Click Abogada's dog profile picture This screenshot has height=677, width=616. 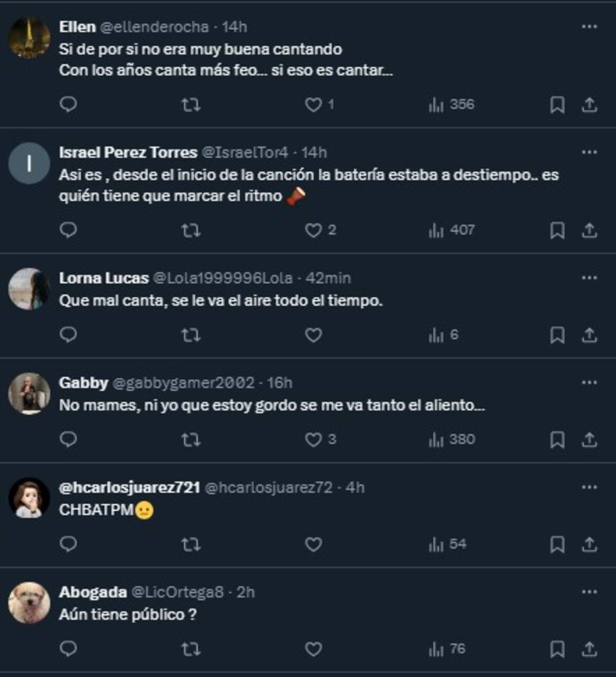point(29,603)
